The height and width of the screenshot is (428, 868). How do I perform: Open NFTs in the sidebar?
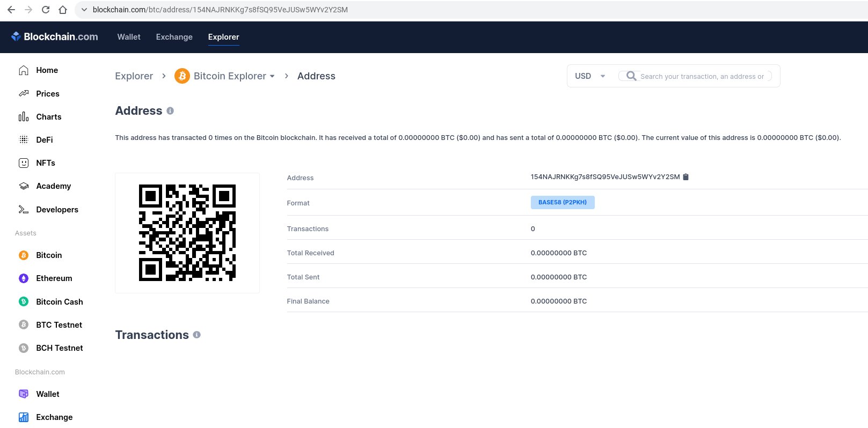coord(46,163)
